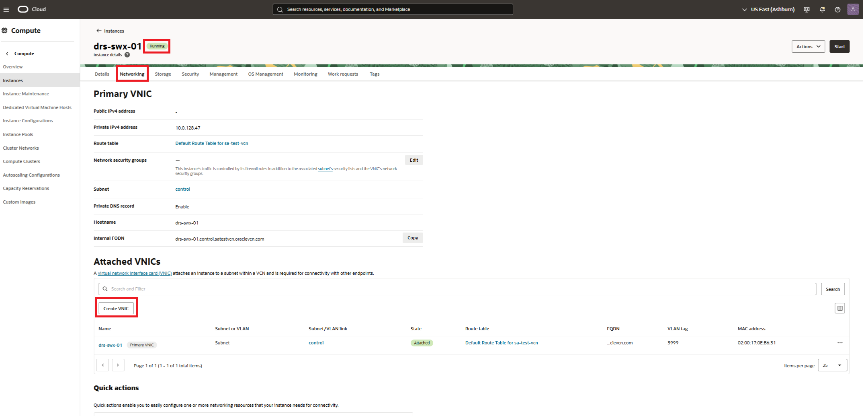Open the ellipsis actions menu for the drs-swx-01 VNIC
868x416 pixels.
coord(840,342)
